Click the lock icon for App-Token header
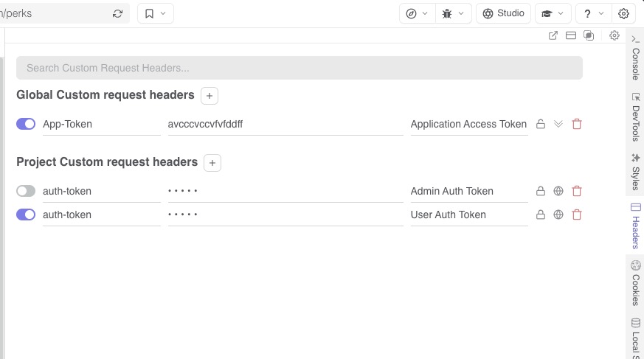Screen dimensions: 644x359 click(x=541, y=124)
